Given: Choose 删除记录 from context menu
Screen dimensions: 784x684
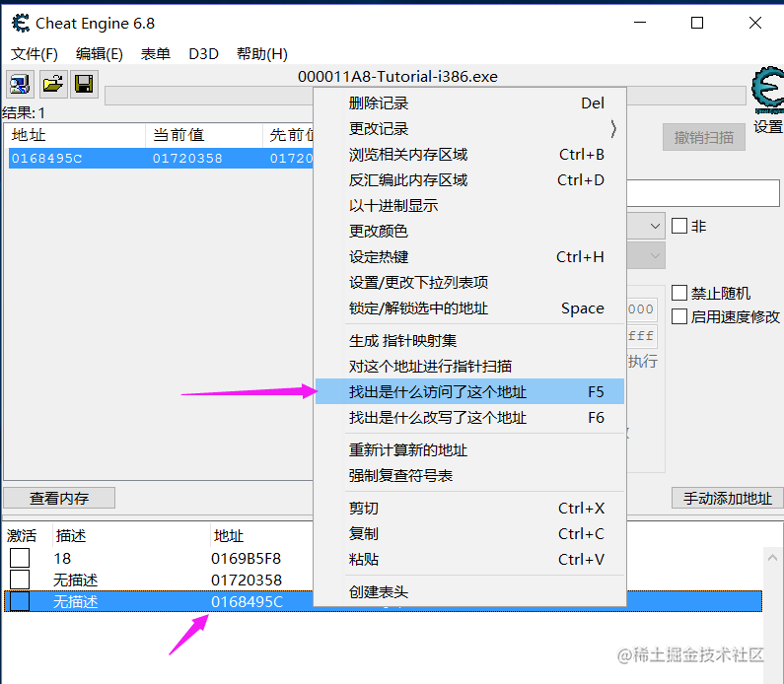Looking at the screenshot, I should point(470,103).
